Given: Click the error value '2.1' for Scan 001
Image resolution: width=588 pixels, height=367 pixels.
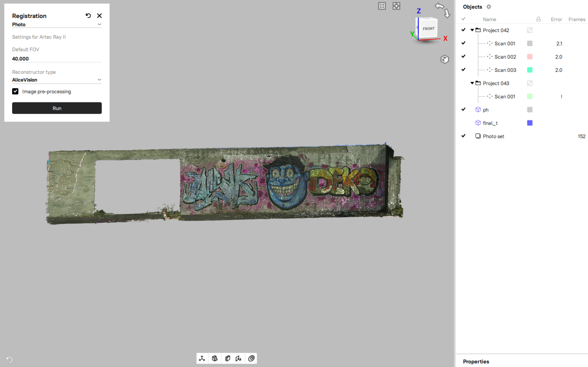Looking at the screenshot, I should pos(559,43).
